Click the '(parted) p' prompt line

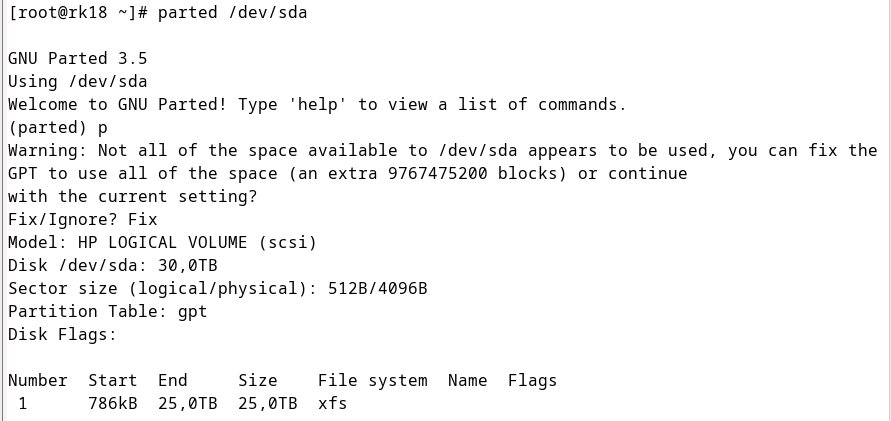pos(57,127)
